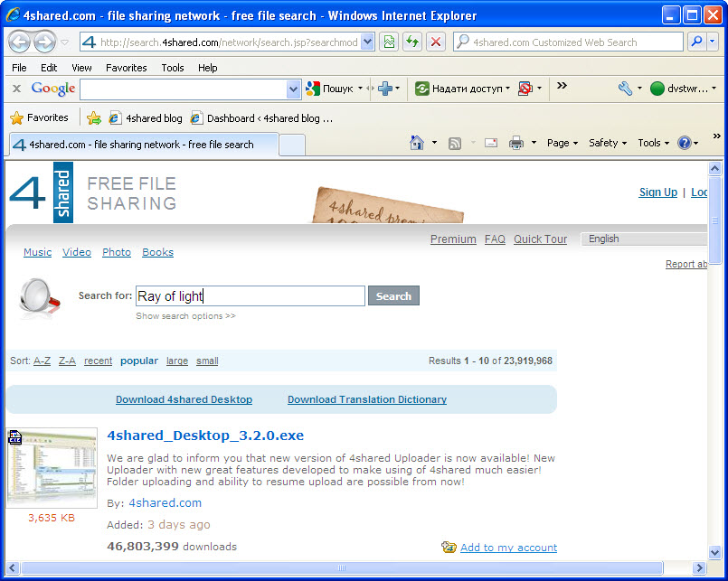Expand the Google toolbar overflow chevron

562,85
